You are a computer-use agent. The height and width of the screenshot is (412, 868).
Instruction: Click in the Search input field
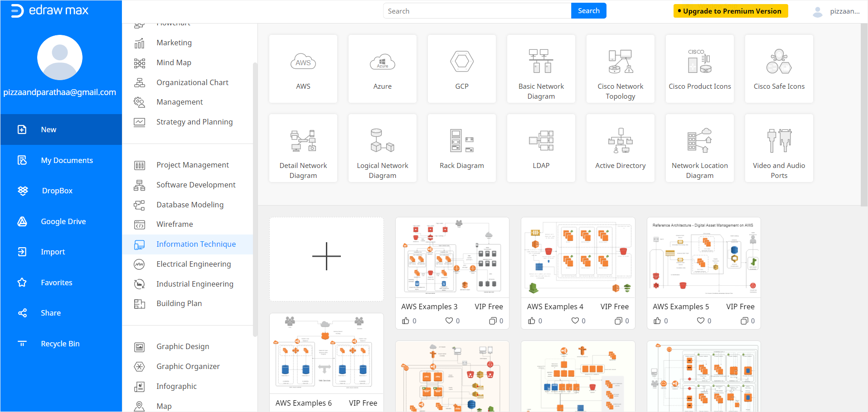[x=477, y=11]
